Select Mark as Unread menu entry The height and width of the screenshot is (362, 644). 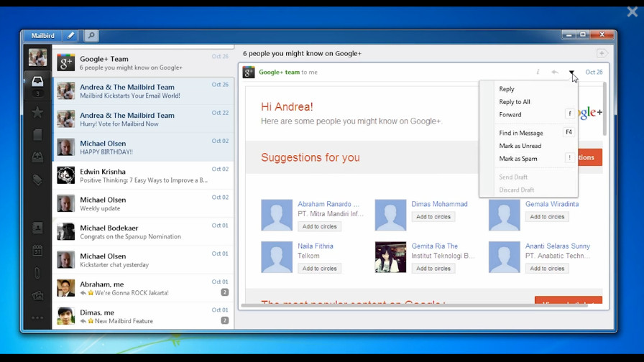[520, 146]
